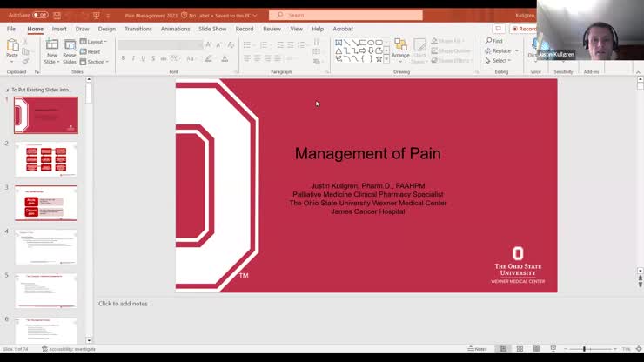Select slide 3 thumbnail with Acute pain

point(46,203)
